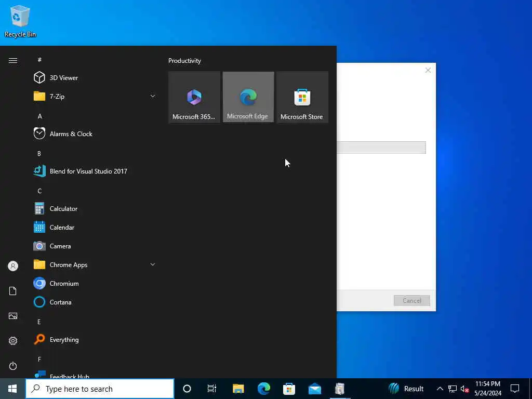Show hidden system tray icons
The image size is (532, 399).
pos(440,389)
